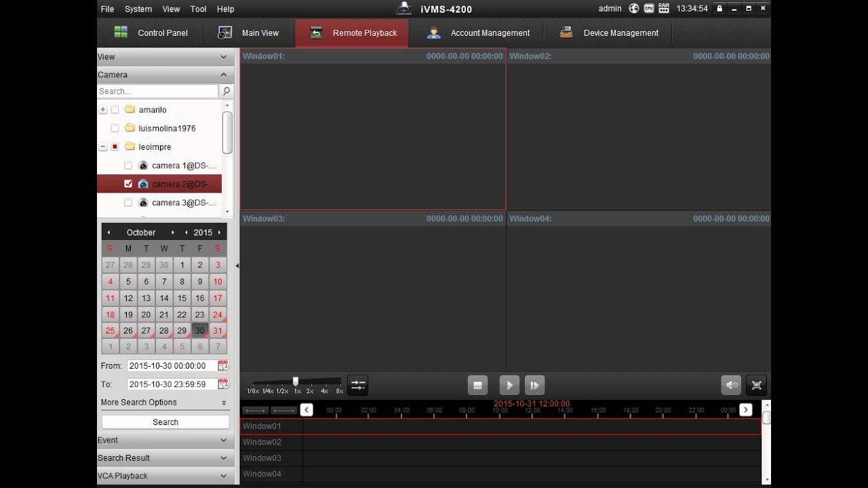This screenshot has height=488, width=868.
Task: Set playback speed to 8x
Action: (339, 391)
